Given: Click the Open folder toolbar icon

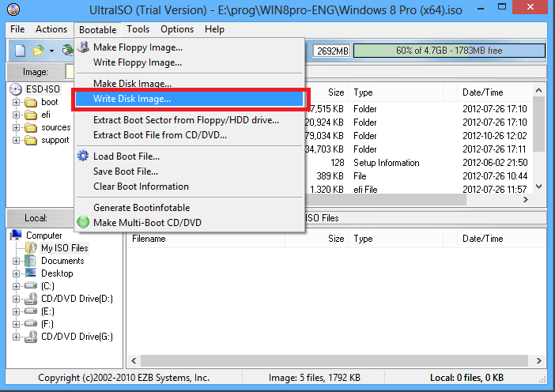Looking at the screenshot, I should coord(38,51).
